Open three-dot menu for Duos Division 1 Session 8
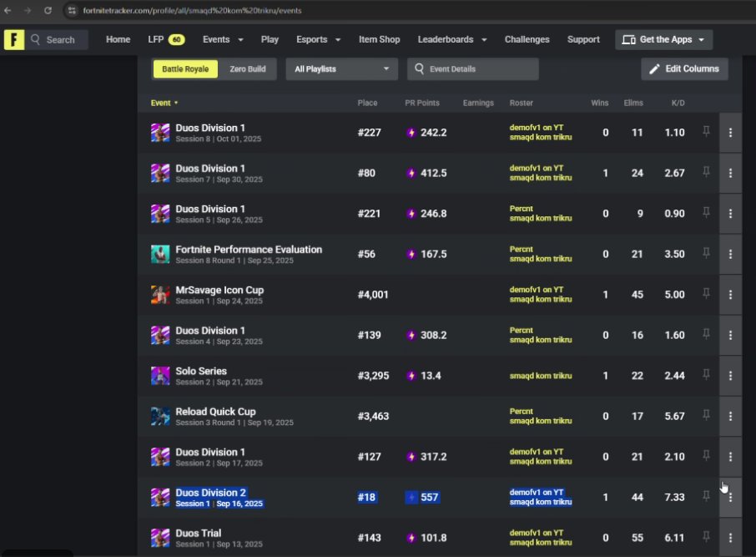The image size is (756, 557). tap(730, 132)
